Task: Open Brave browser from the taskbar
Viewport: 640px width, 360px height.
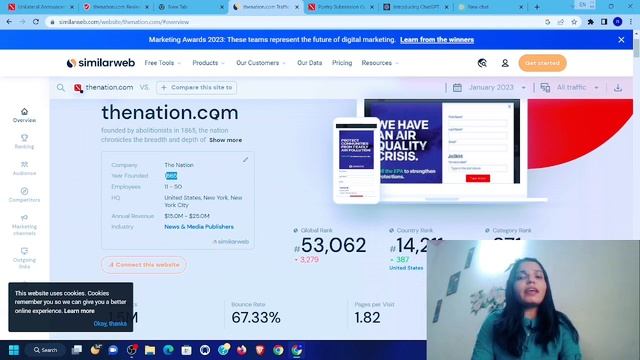Action: click(x=260, y=350)
